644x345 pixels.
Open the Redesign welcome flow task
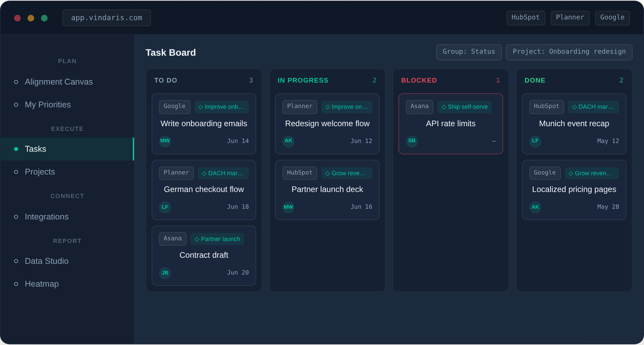point(327,124)
